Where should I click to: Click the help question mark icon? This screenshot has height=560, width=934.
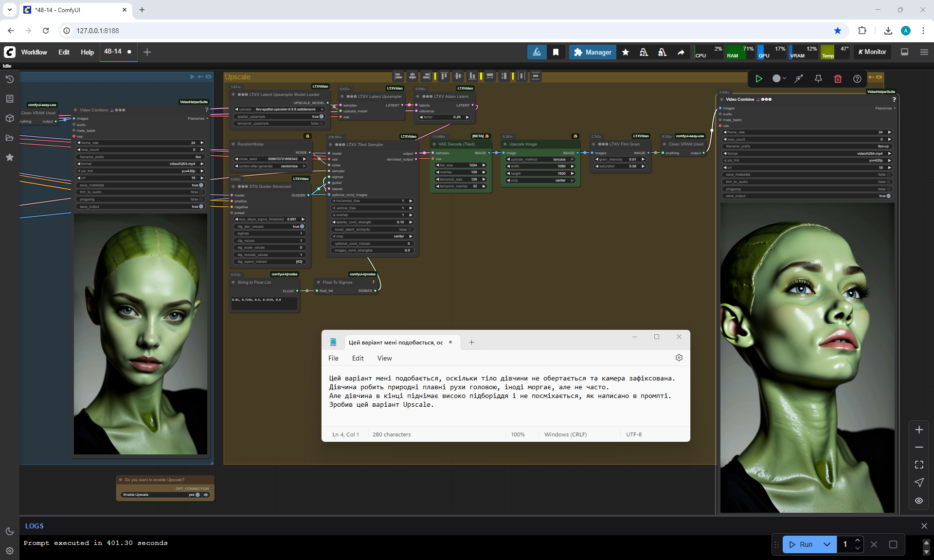pyautogui.click(x=857, y=79)
